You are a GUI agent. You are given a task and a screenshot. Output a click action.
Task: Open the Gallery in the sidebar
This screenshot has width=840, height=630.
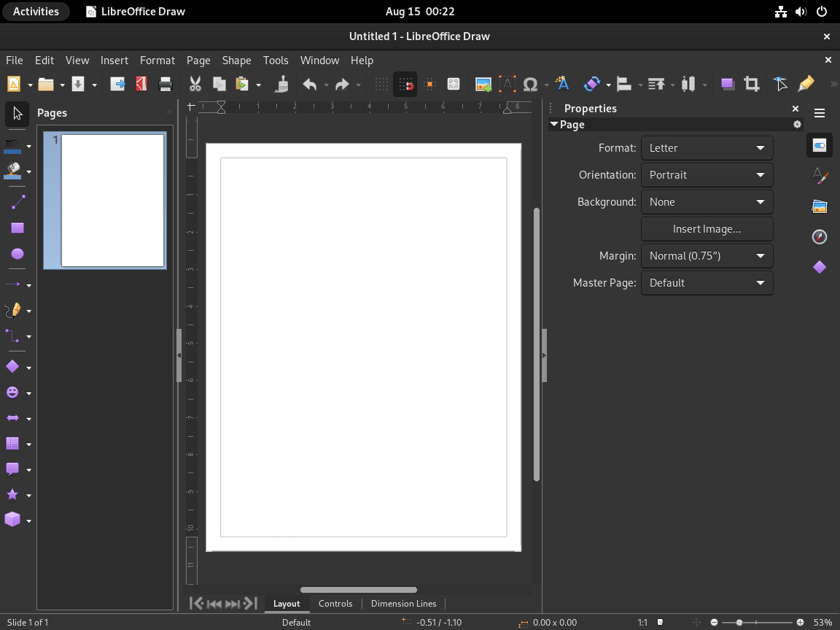820,206
